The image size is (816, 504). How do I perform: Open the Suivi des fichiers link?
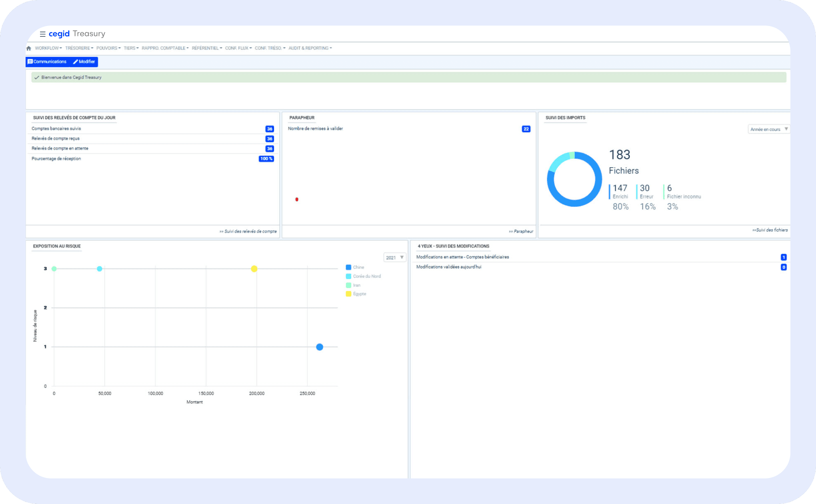click(770, 230)
